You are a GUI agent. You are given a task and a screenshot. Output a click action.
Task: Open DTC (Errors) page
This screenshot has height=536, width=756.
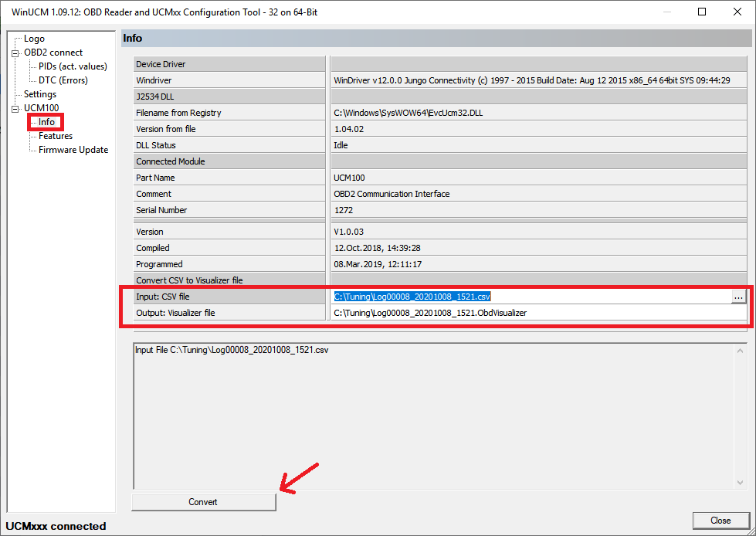(x=63, y=80)
